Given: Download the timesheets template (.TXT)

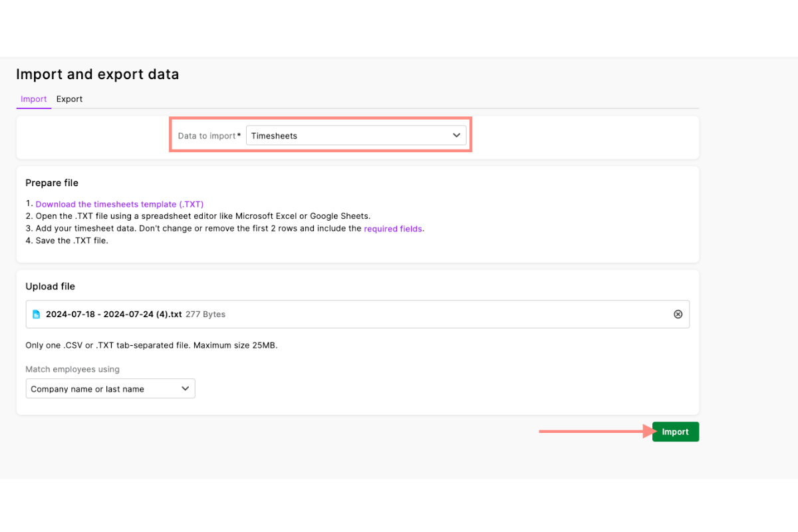Looking at the screenshot, I should tap(120, 203).
